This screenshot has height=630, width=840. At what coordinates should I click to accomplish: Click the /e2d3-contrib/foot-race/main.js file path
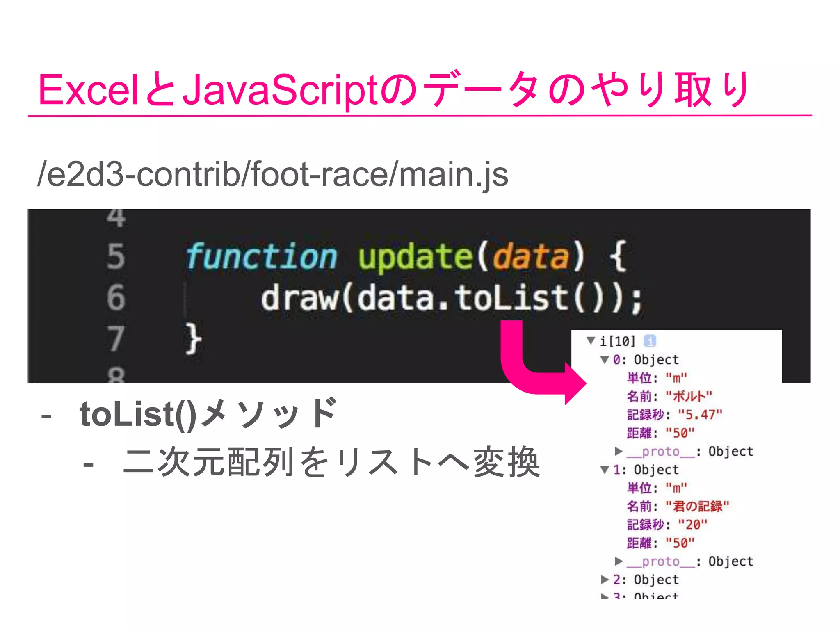[273, 174]
